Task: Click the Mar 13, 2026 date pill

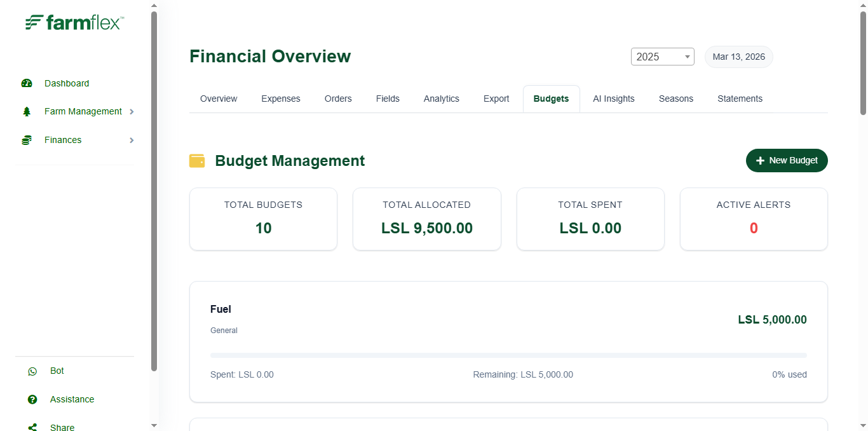Action: [x=739, y=57]
